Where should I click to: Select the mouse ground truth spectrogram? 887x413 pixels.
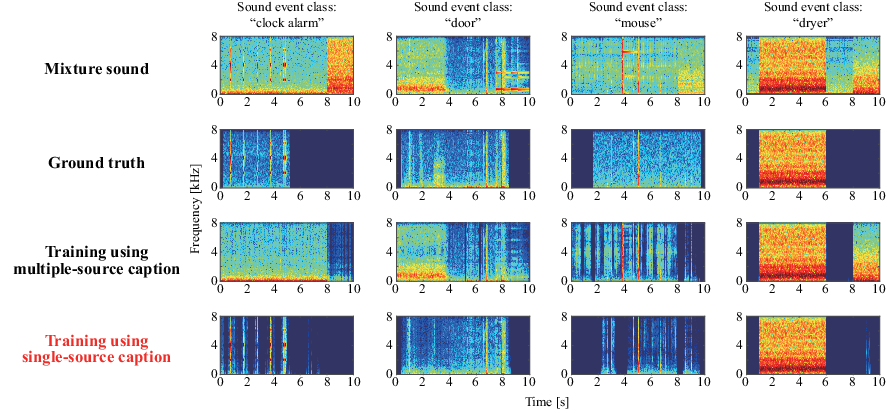coord(638,158)
